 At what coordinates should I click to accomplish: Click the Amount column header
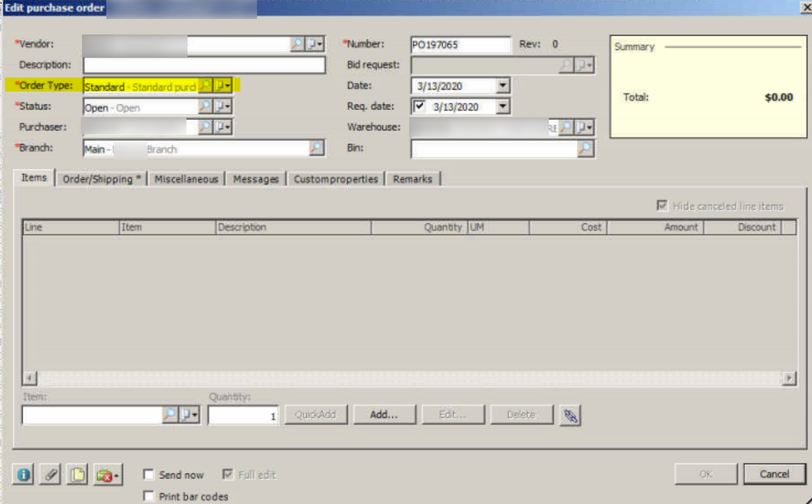656,227
